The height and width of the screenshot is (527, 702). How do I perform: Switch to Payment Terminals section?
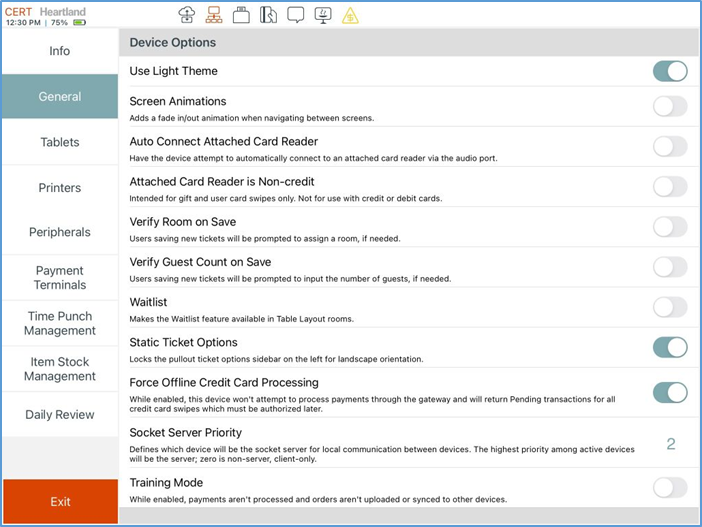[x=60, y=277]
